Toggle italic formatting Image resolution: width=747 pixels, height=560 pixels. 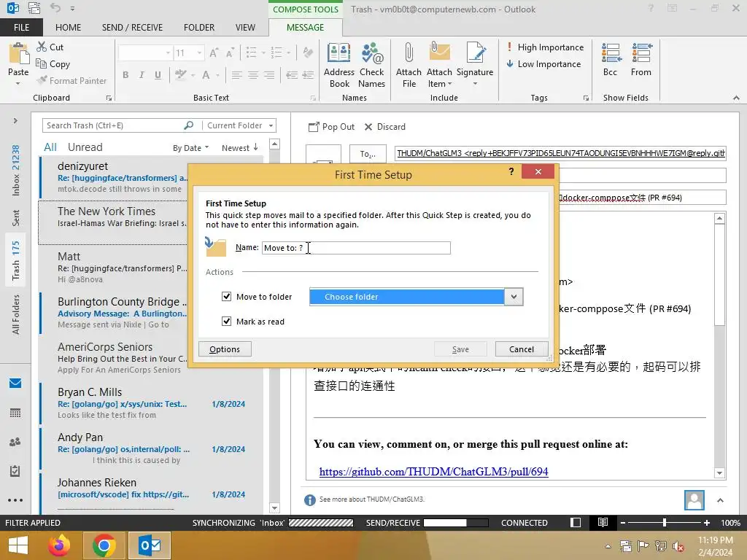pyautogui.click(x=142, y=75)
